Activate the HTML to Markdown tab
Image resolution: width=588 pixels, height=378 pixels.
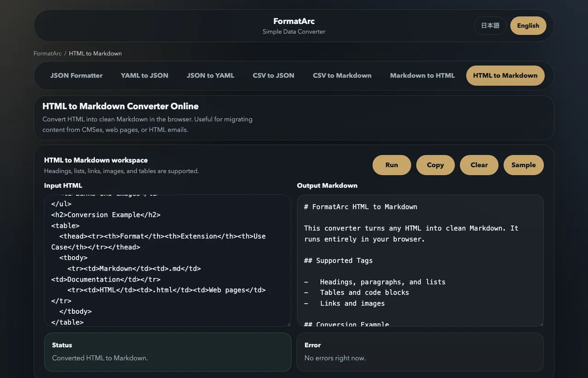click(x=505, y=75)
